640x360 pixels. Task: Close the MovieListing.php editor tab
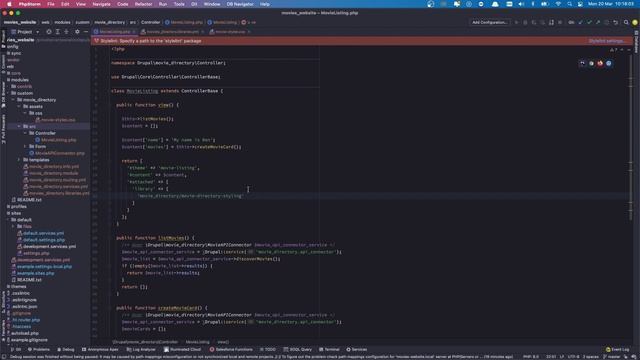(133, 31)
